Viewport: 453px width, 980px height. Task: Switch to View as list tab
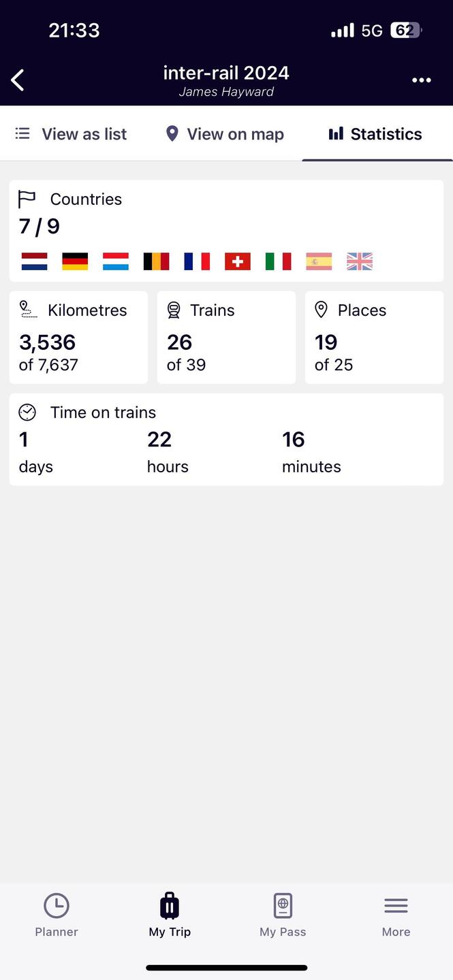(72, 134)
